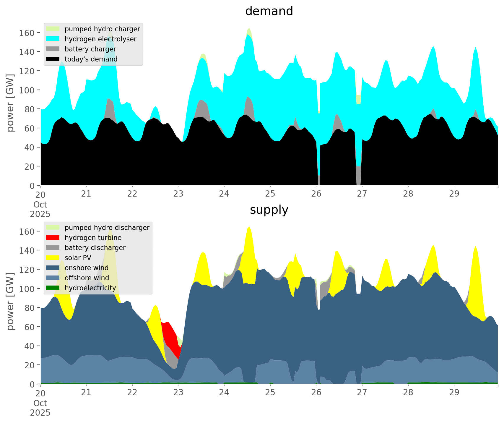Select the red hydrogen turbine legend swatch
The width and height of the screenshot is (504, 423).
pos(53,238)
